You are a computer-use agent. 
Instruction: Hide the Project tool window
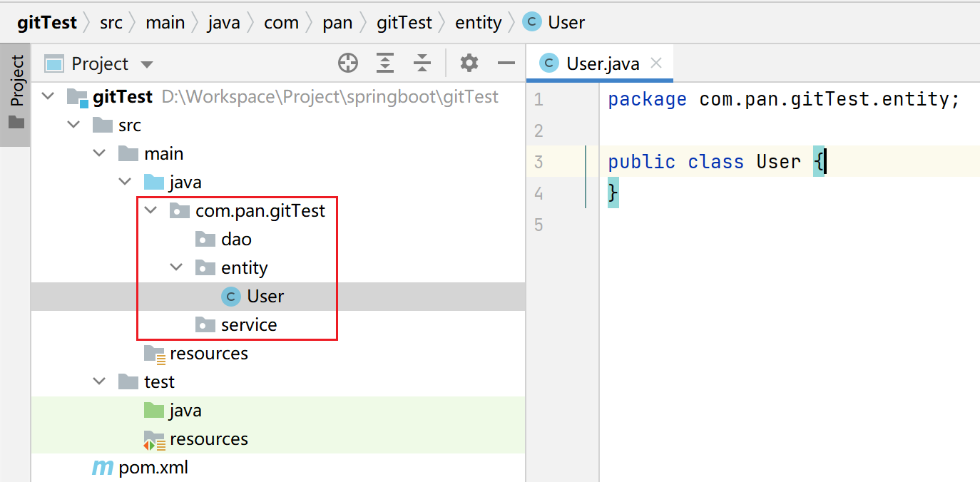(x=506, y=63)
